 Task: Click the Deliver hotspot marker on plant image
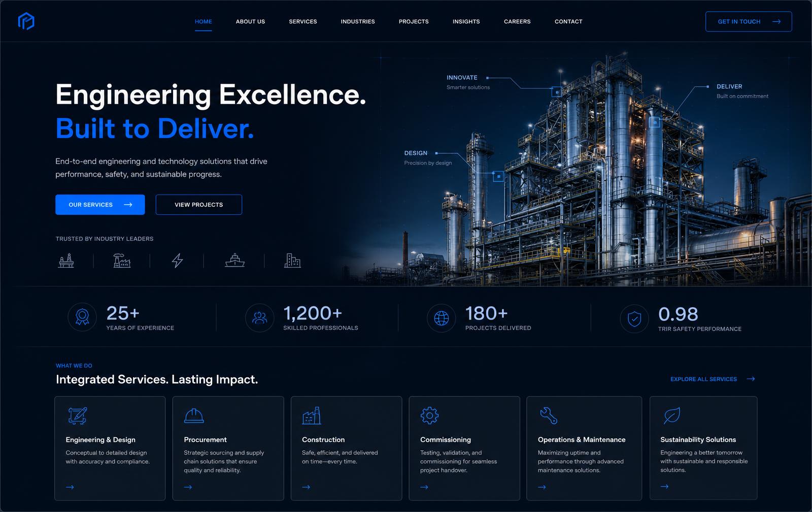(x=655, y=122)
